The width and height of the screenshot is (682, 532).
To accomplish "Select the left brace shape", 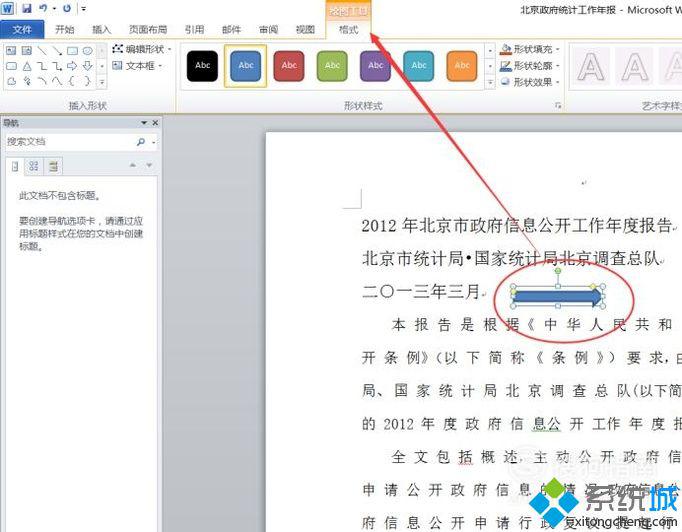I will (72, 81).
